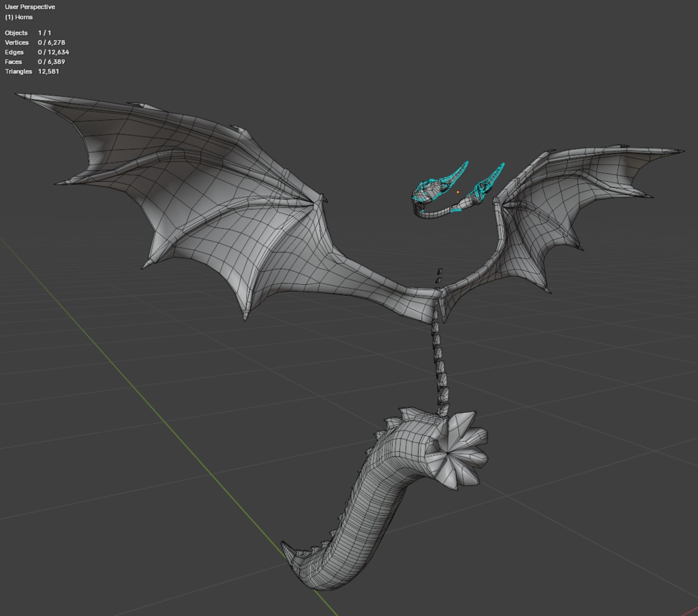
Task: Click the small floating mesh fragments near spine
Action: (438, 276)
